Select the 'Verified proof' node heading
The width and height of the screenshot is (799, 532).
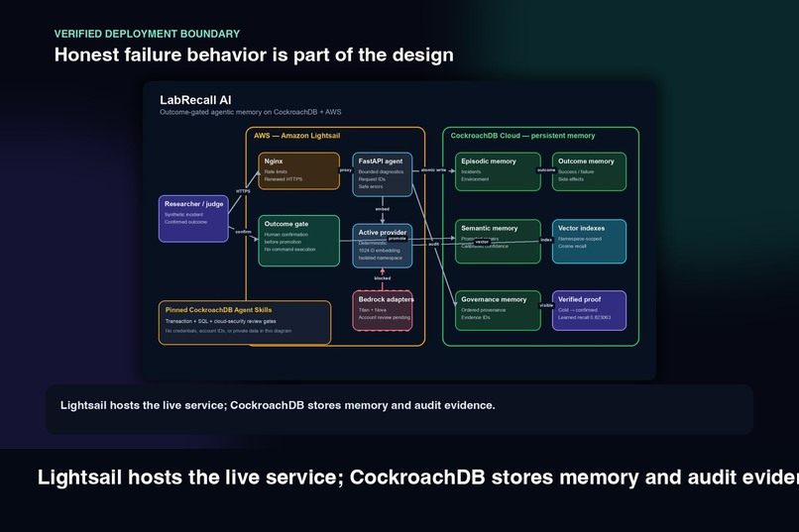coord(579,299)
